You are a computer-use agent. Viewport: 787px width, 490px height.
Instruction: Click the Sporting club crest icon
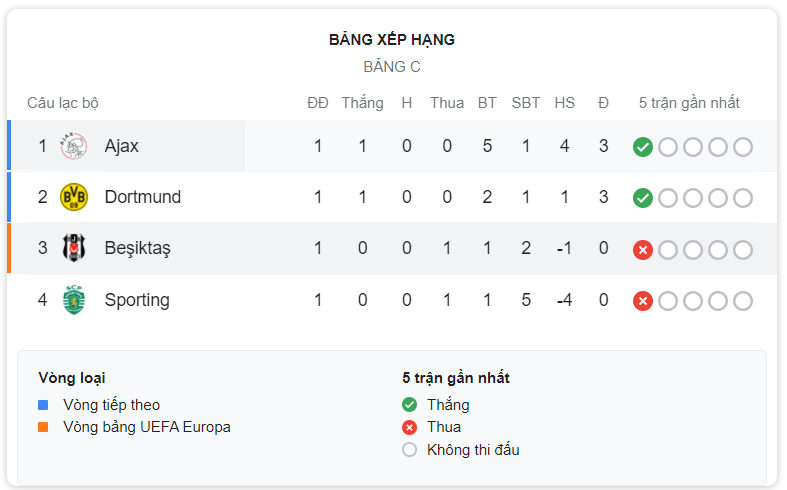(74, 300)
